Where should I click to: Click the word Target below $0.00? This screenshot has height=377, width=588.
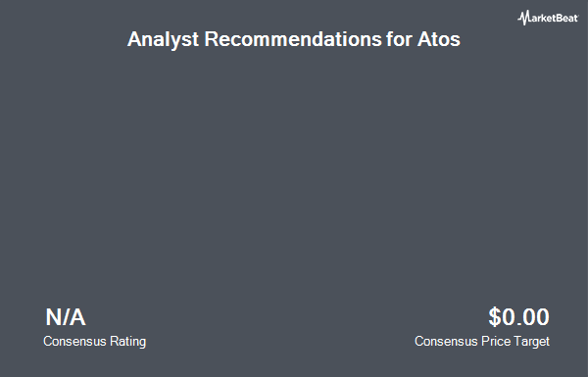531,342
